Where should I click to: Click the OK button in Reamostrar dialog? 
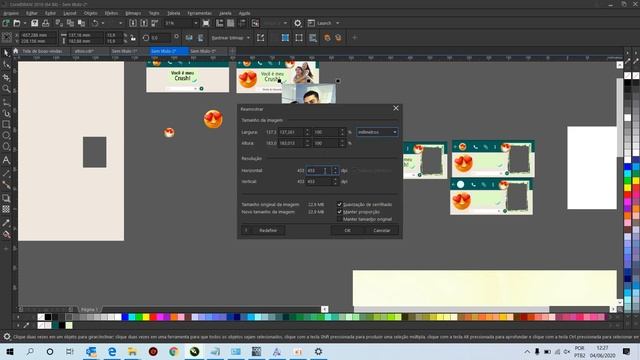pos(347,230)
